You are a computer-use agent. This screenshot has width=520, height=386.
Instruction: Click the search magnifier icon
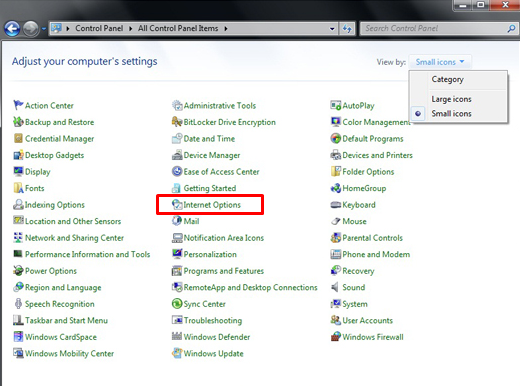[511, 29]
